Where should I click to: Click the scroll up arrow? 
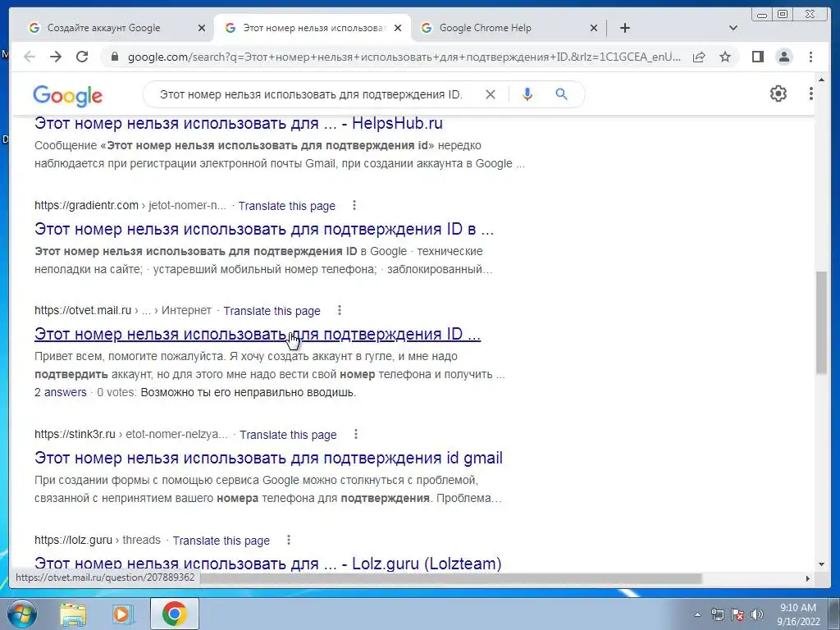click(x=821, y=80)
